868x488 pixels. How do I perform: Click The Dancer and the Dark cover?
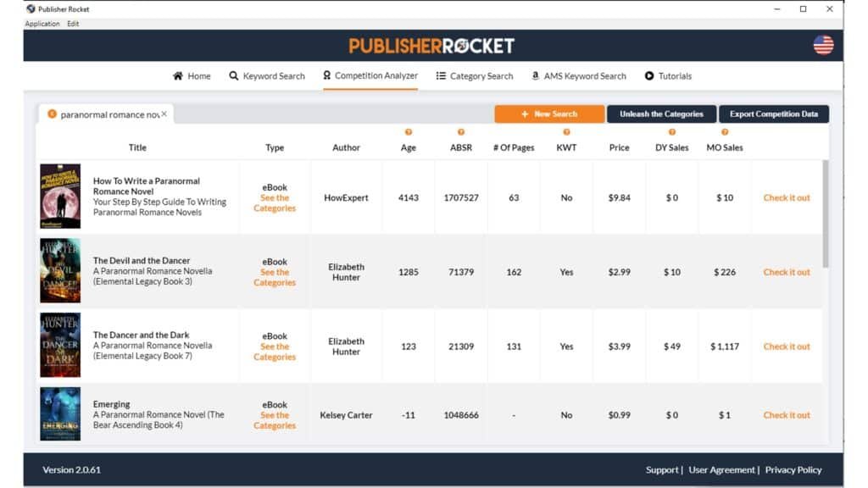[x=60, y=345]
